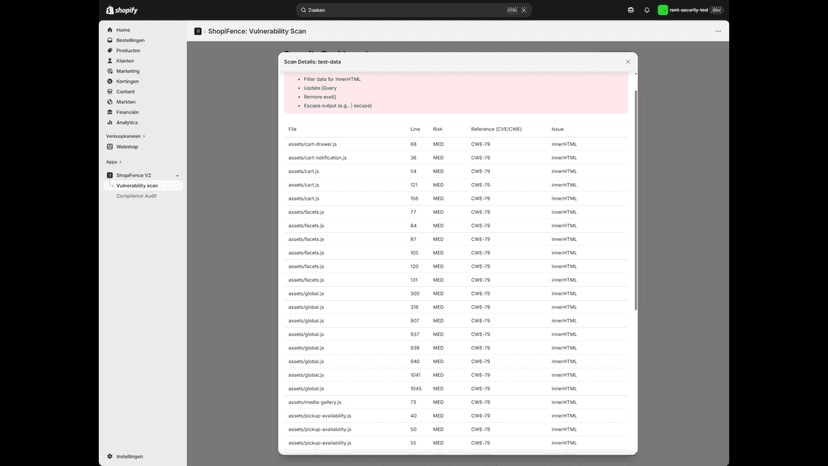The width and height of the screenshot is (828, 466).
Task: Expand the Apps section chevron
Action: pos(120,162)
